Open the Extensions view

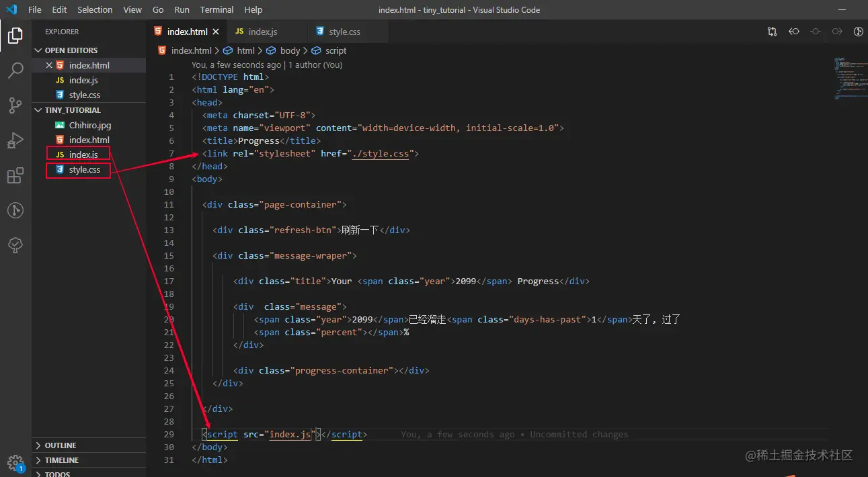click(x=15, y=175)
